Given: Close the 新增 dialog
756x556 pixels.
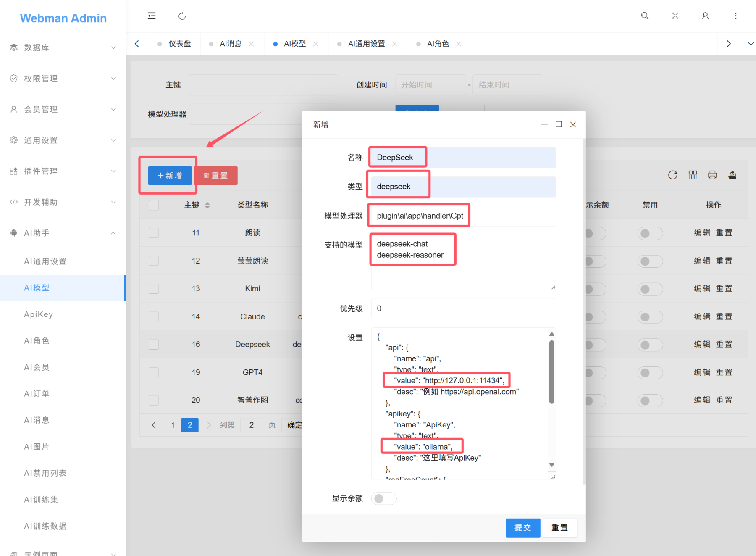Looking at the screenshot, I should tap(573, 124).
